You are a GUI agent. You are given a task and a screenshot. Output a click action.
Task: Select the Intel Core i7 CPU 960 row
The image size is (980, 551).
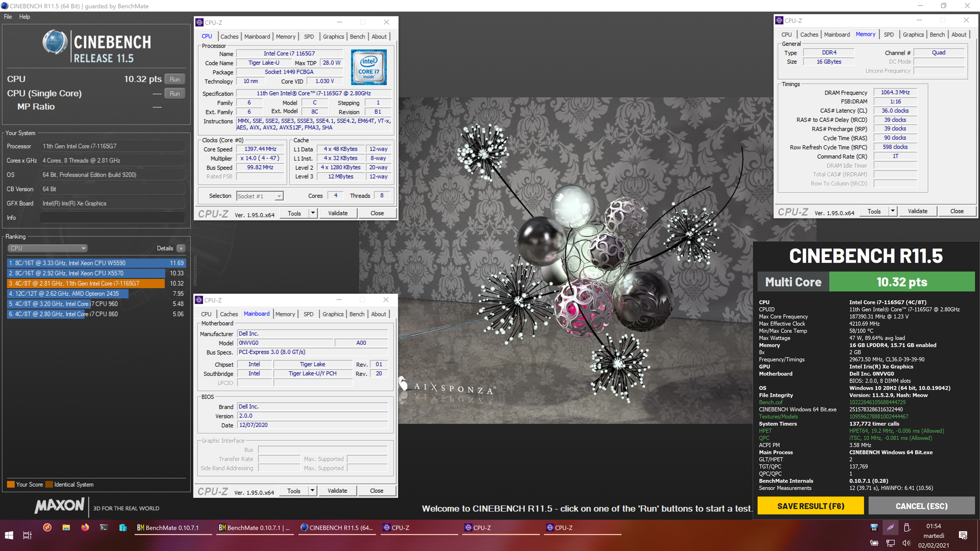(x=96, y=304)
